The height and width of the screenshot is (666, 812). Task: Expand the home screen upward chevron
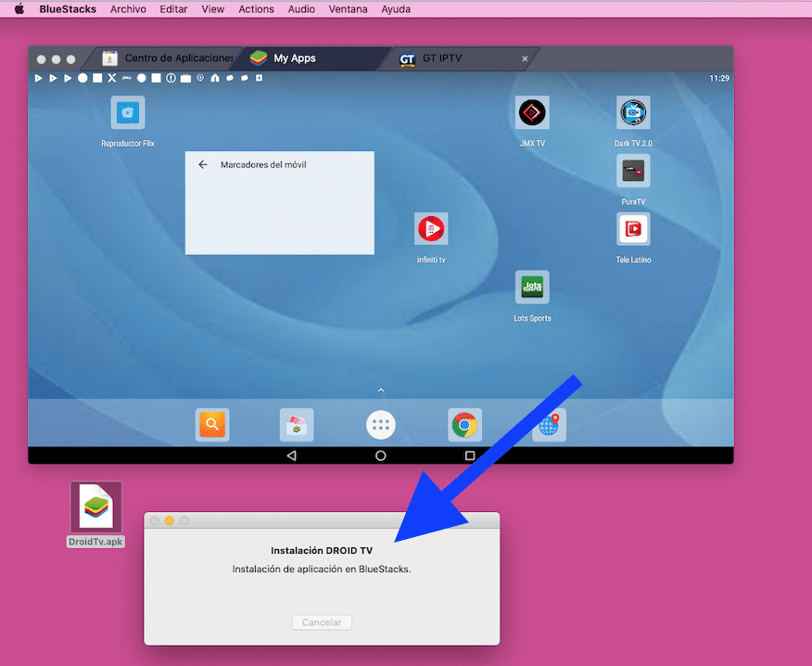pos(380,390)
